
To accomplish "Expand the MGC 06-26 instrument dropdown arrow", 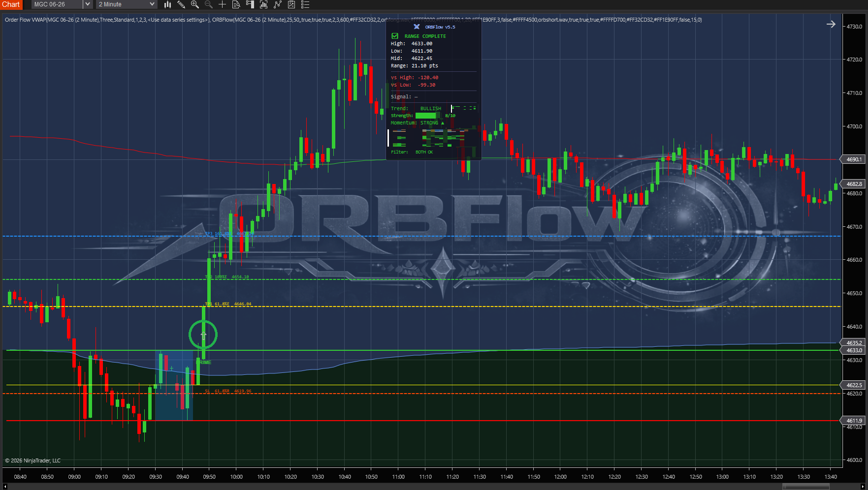I will tap(88, 4).
